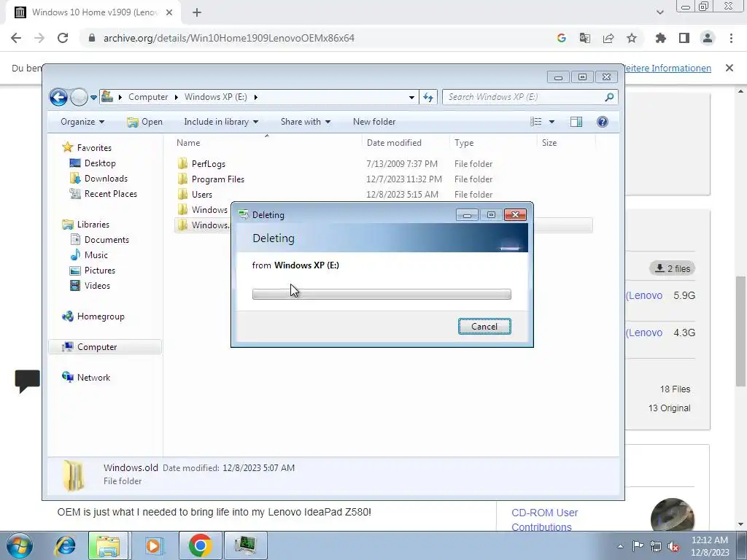
Task: Open the address bar history dropdown
Action: 411,97
